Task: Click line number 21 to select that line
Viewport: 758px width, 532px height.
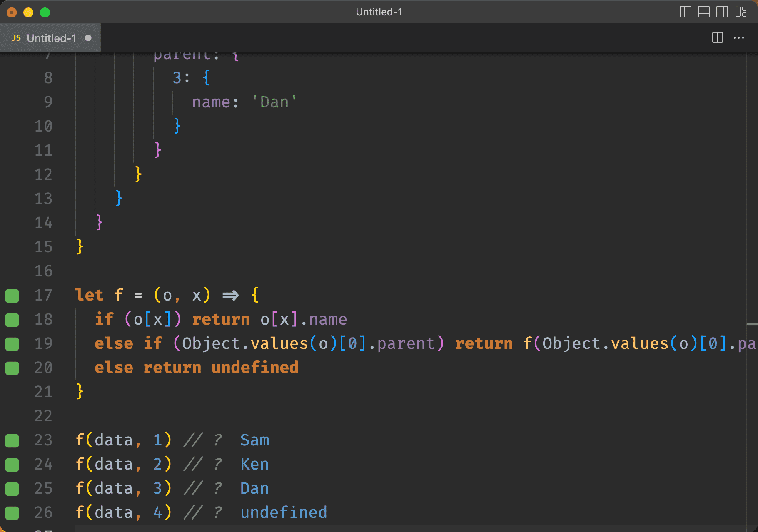Action: click(43, 392)
